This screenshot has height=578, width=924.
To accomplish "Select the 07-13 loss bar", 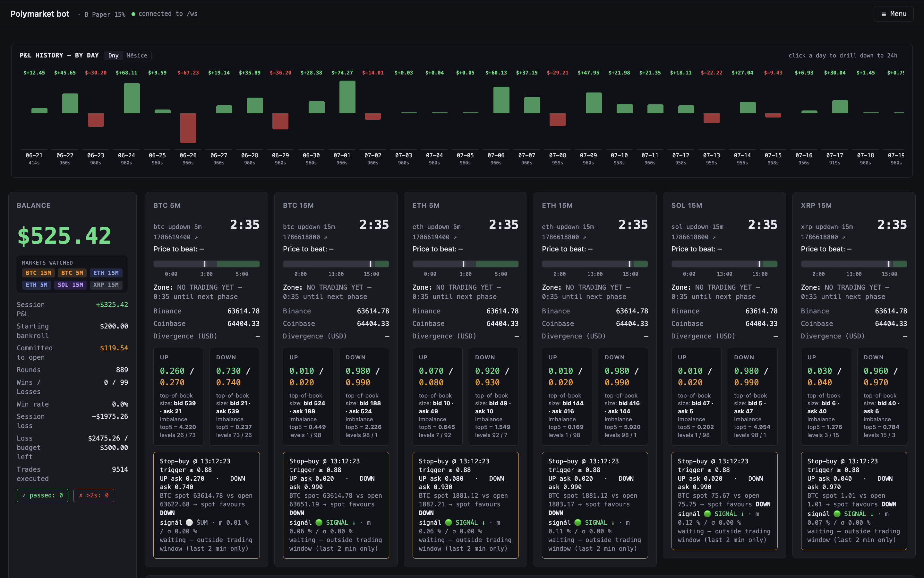I will (711, 118).
